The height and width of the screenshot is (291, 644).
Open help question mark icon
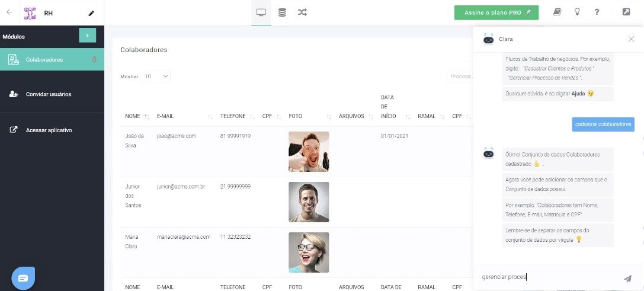pos(597,12)
